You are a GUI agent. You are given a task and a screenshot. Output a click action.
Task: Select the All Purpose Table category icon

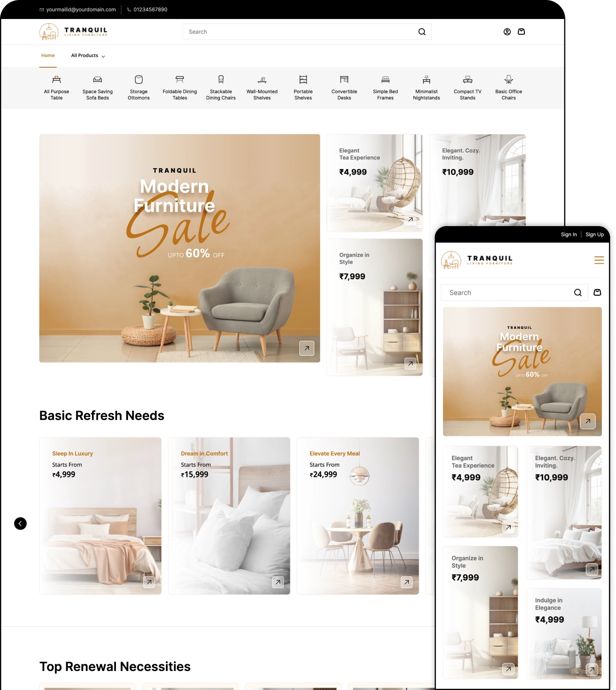pyautogui.click(x=57, y=79)
